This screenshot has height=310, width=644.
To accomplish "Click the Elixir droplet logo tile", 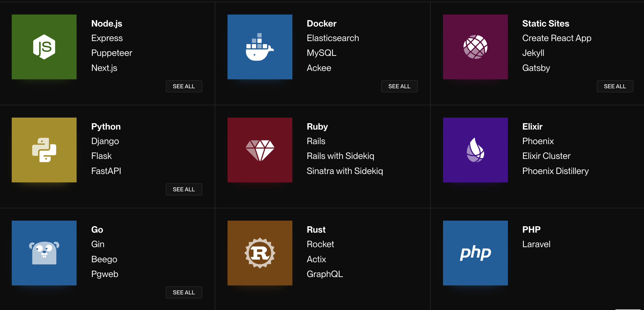I will tap(475, 150).
